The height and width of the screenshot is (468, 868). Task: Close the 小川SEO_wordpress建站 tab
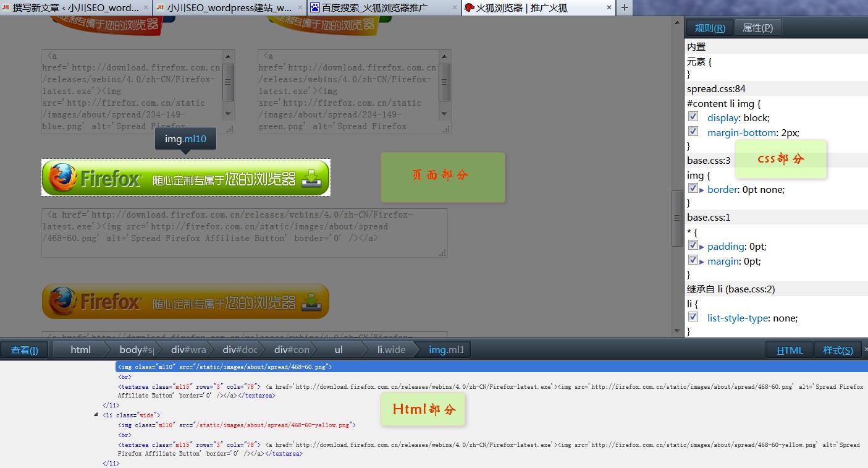point(300,8)
